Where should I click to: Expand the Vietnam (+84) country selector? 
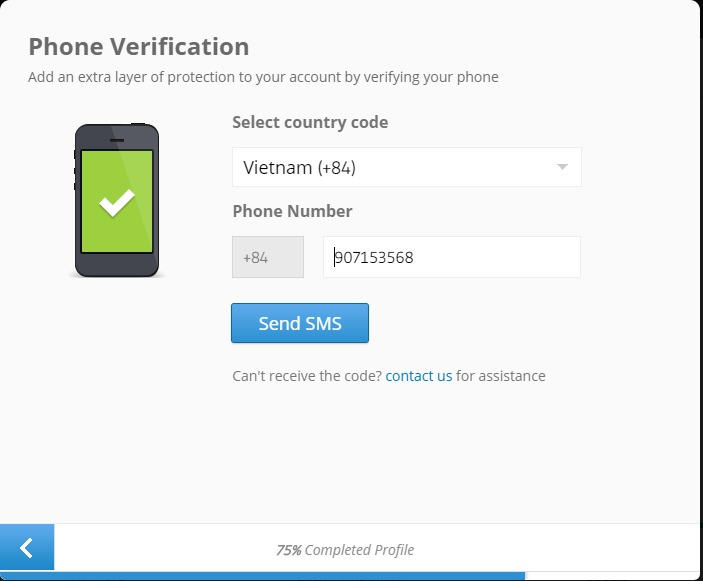[407, 167]
